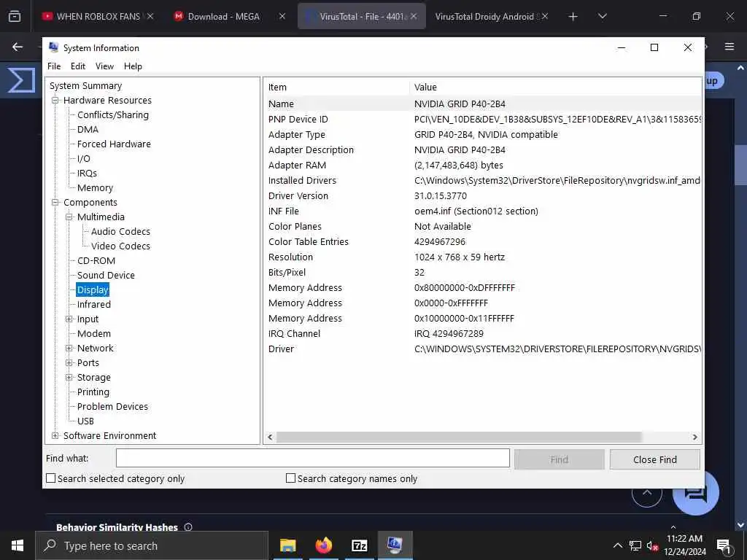Click the browser back arrow
The width and height of the screenshot is (747, 560).
pyautogui.click(x=18, y=47)
